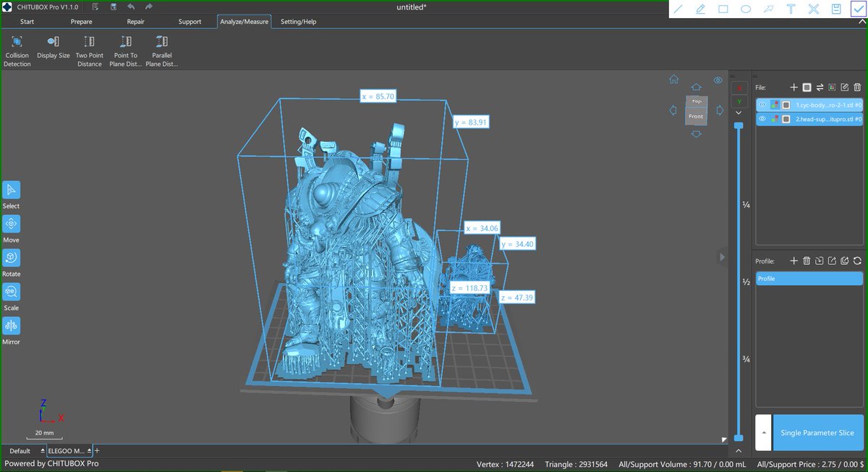Select the text T tool in annotation toolbar
Image resolution: width=868 pixels, height=472 pixels.
click(791, 9)
